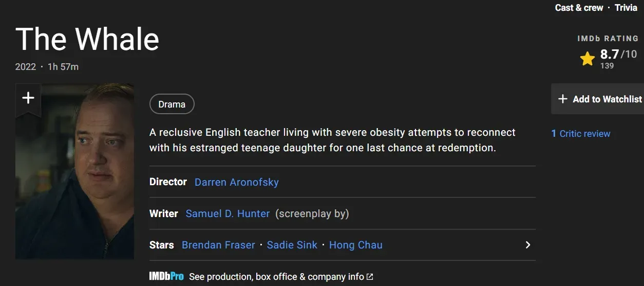
Task: Open the IMDbPro logo
Action: tap(166, 277)
